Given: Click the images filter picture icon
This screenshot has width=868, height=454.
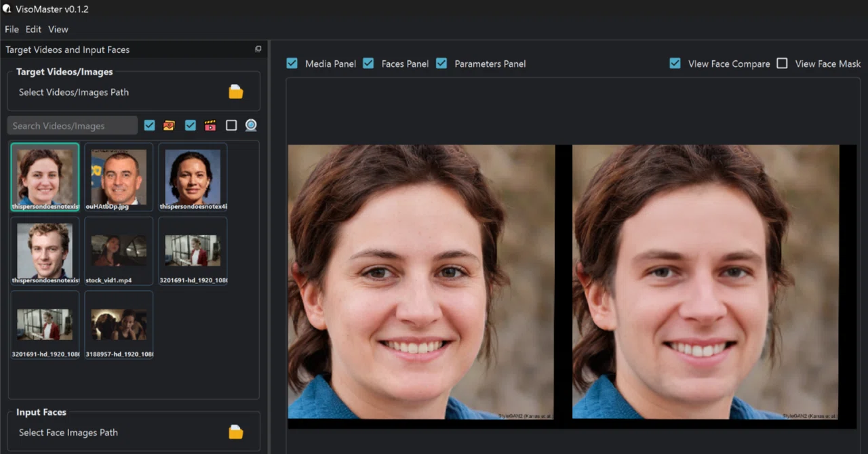Looking at the screenshot, I should coord(170,125).
